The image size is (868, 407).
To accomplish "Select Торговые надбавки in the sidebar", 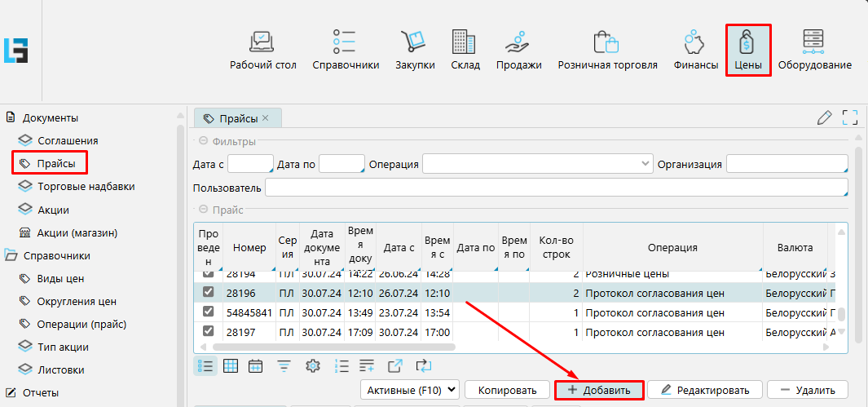I will tap(86, 187).
